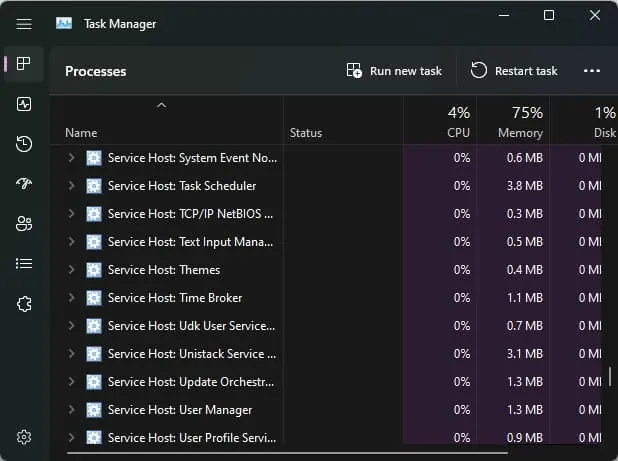618x461 pixels.
Task: Click the vertical scrollbar thumb
Action: 610,376
